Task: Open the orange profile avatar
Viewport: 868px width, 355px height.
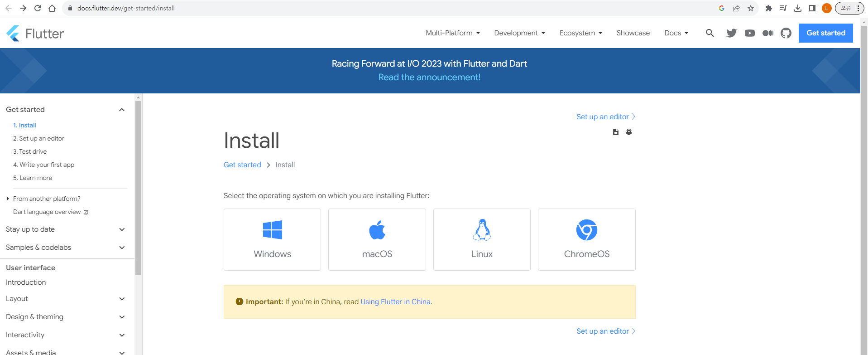Action: click(827, 8)
